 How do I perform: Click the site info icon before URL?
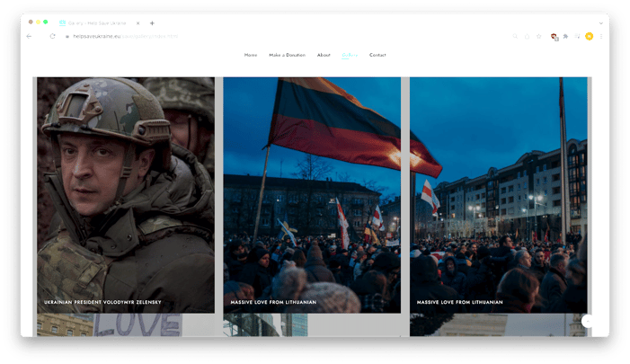tap(67, 36)
